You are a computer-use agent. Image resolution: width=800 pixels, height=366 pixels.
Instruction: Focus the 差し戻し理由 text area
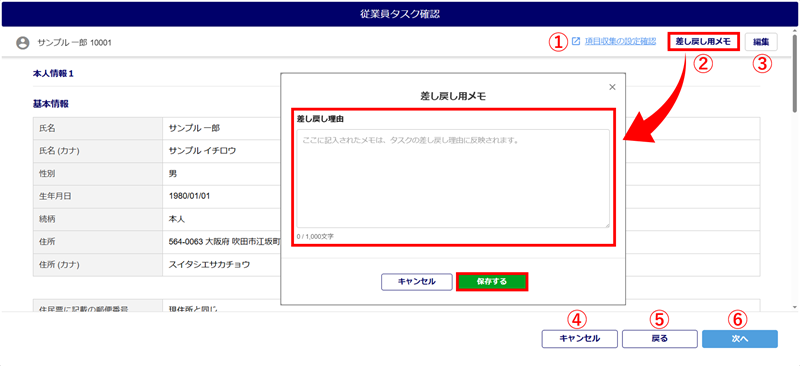click(453, 178)
